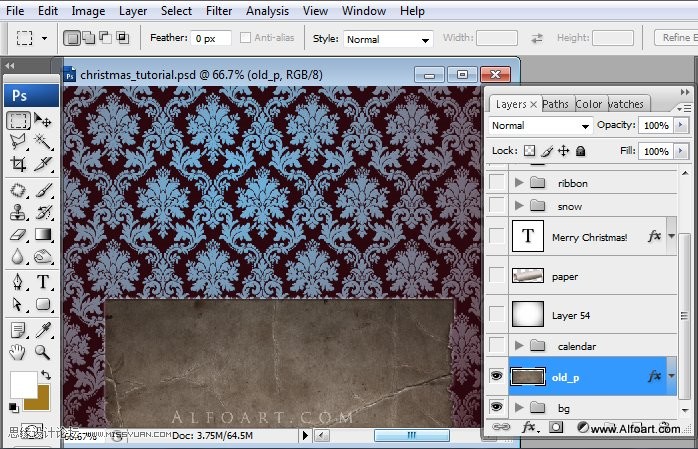Show the Merry Christmas! text layer
This screenshot has height=449, width=698.
496,237
